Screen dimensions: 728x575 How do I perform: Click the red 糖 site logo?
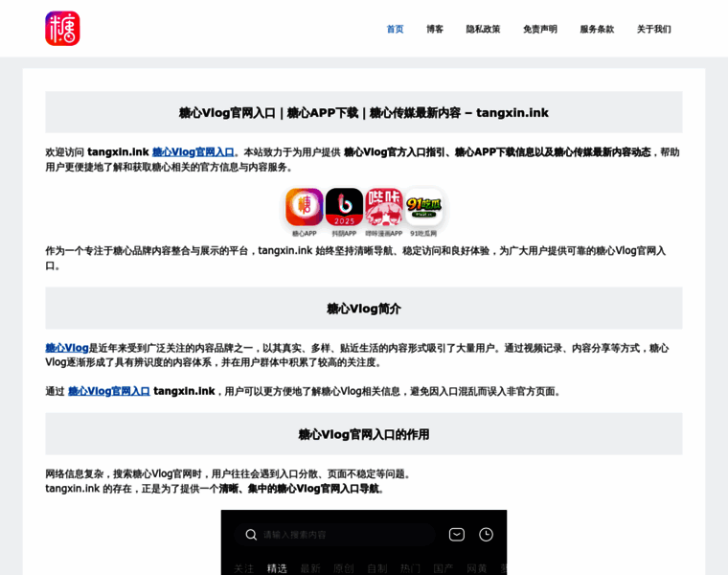coord(62,29)
